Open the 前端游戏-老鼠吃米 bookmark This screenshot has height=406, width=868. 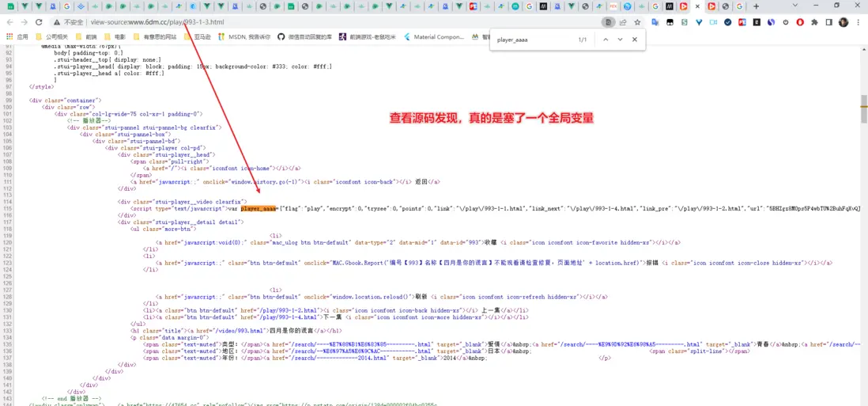tap(368, 37)
